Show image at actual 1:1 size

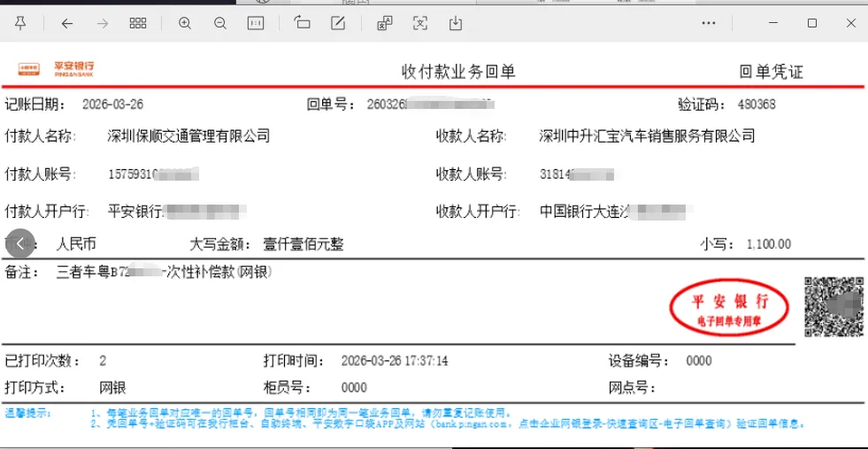[255, 23]
